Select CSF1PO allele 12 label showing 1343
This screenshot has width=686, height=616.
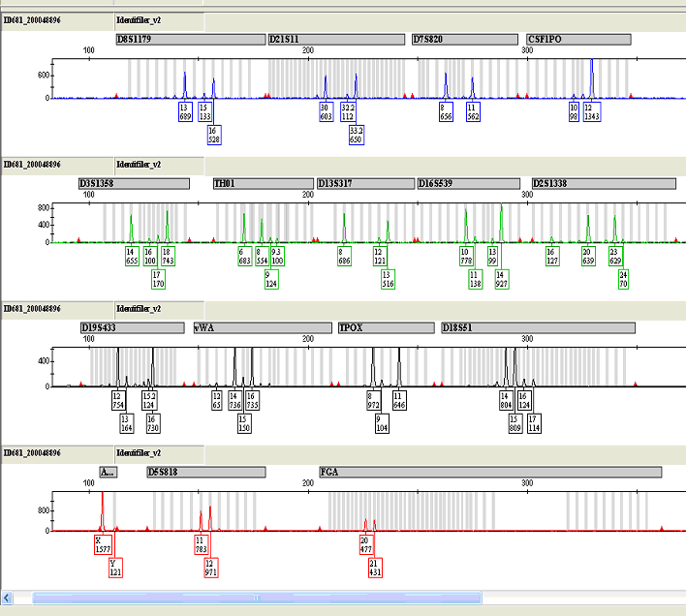pyautogui.click(x=592, y=112)
